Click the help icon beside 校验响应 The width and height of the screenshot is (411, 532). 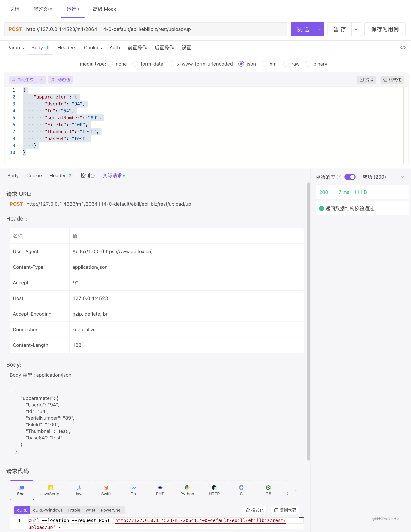[339, 177]
